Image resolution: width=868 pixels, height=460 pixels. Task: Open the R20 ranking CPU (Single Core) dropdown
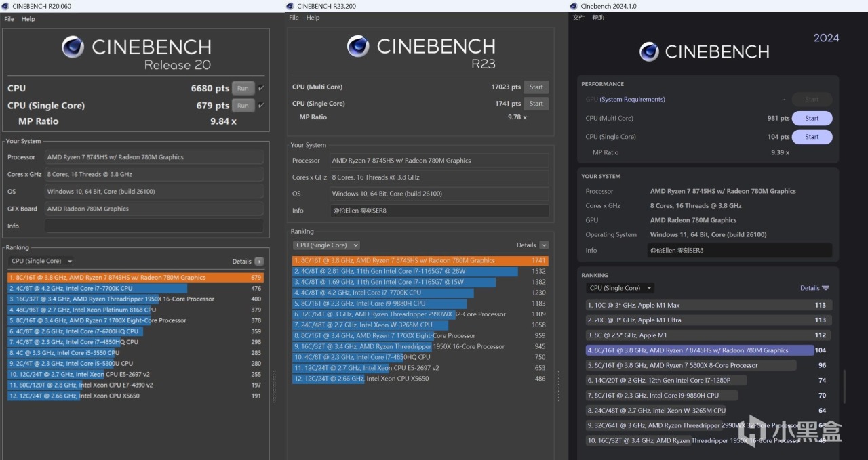tap(42, 261)
